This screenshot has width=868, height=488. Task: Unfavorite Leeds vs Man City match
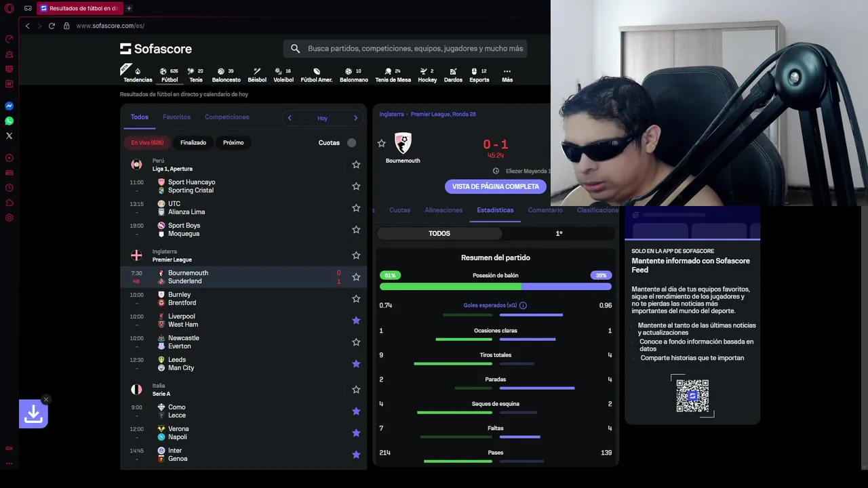[x=356, y=364]
